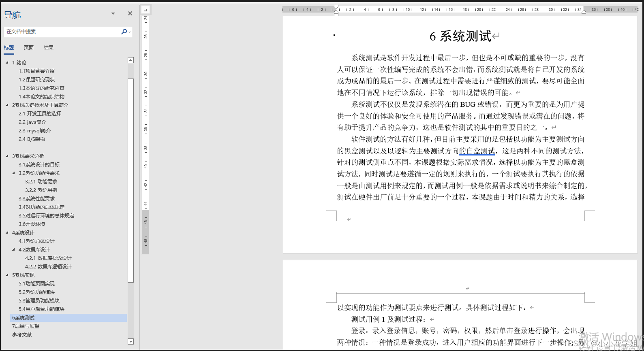644x351 pixels.
Task: Open navigation pane task options dropdown
Action: (x=113, y=13)
